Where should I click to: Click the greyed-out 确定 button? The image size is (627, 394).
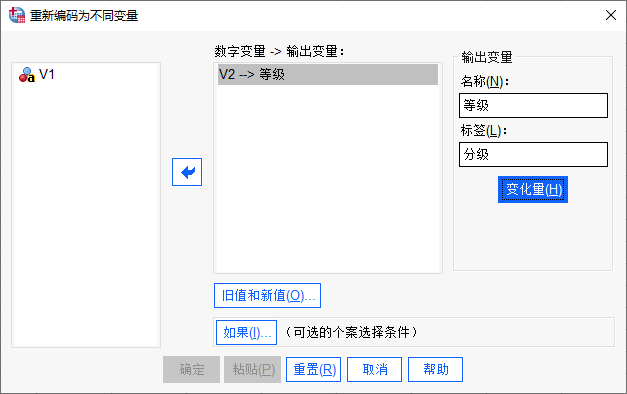[x=192, y=370]
